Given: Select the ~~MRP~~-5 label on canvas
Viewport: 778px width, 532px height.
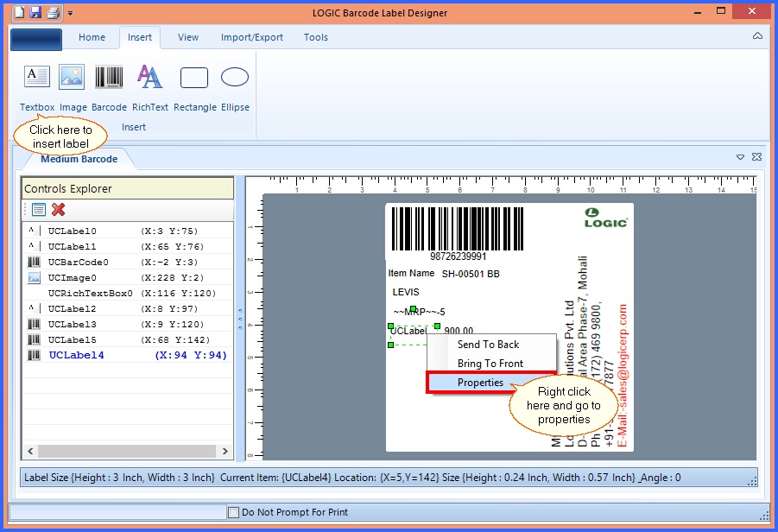Looking at the screenshot, I should tap(419, 312).
